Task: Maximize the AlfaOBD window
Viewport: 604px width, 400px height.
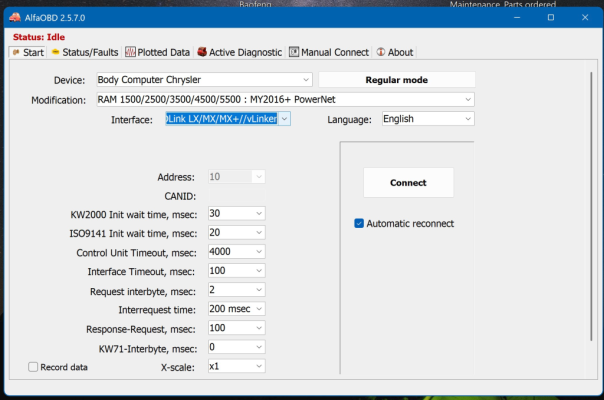Action: pyautogui.click(x=551, y=17)
